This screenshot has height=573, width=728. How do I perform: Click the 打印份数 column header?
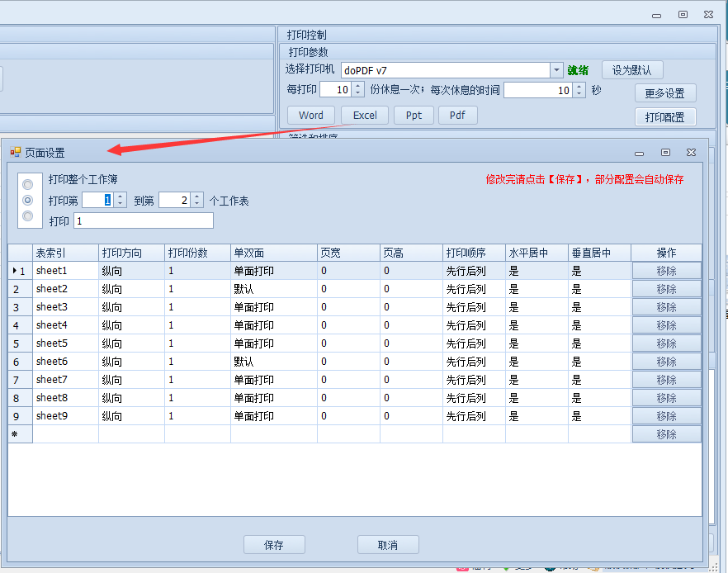tap(197, 253)
